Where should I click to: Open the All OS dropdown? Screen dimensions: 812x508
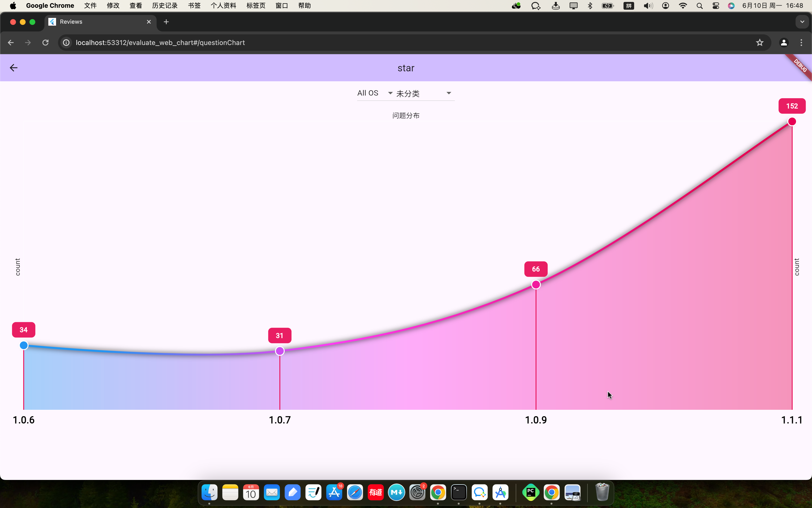point(375,93)
